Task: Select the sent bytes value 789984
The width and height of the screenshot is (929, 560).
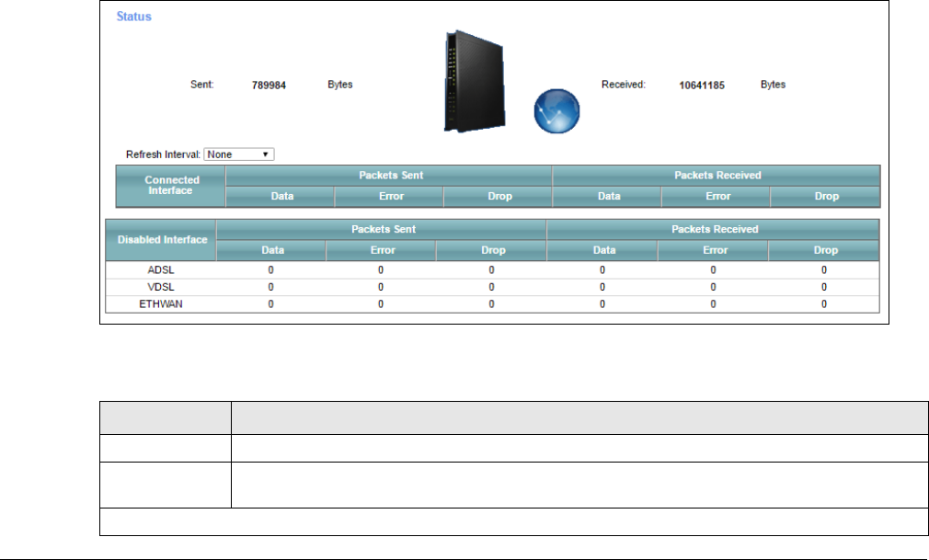Action: click(x=269, y=86)
